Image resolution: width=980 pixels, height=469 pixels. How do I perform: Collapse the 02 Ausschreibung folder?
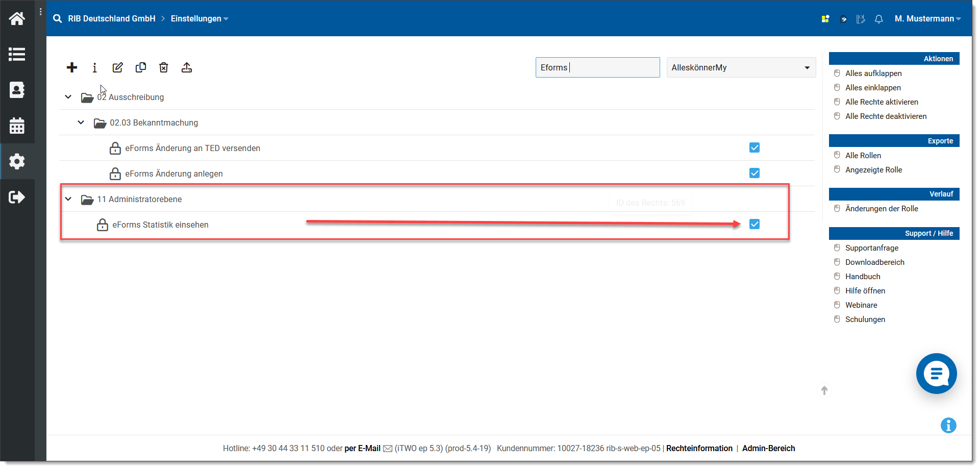click(68, 97)
